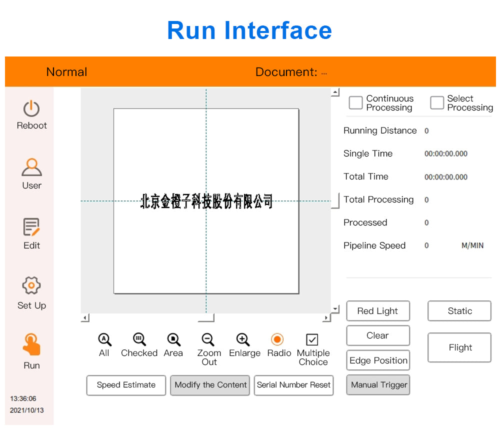This screenshot has height=448, width=500.
Task: Enable Continuous Processing checkbox
Action: click(356, 103)
